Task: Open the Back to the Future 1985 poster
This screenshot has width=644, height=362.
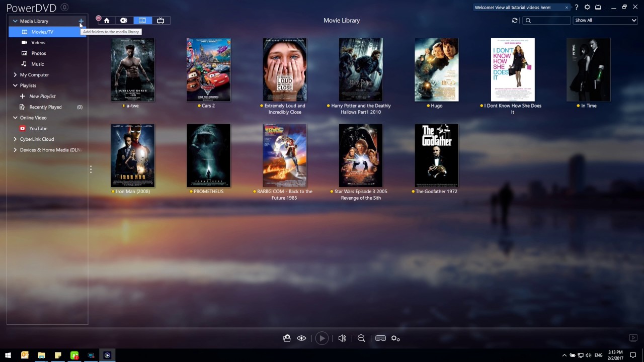Action: (285, 156)
